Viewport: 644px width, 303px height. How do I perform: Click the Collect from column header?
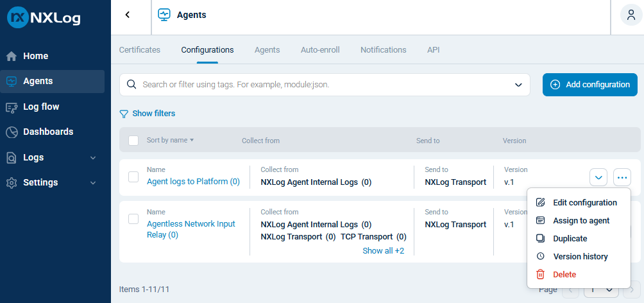pyautogui.click(x=261, y=141)
